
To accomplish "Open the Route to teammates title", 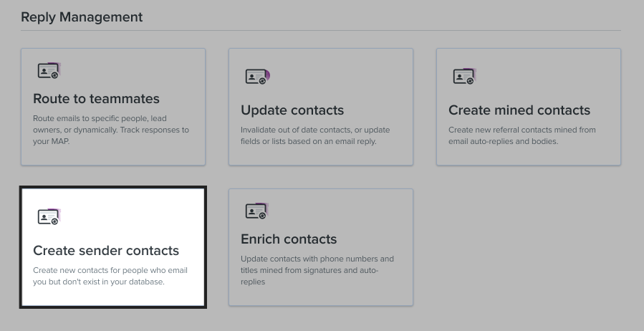I will [96, 99].
